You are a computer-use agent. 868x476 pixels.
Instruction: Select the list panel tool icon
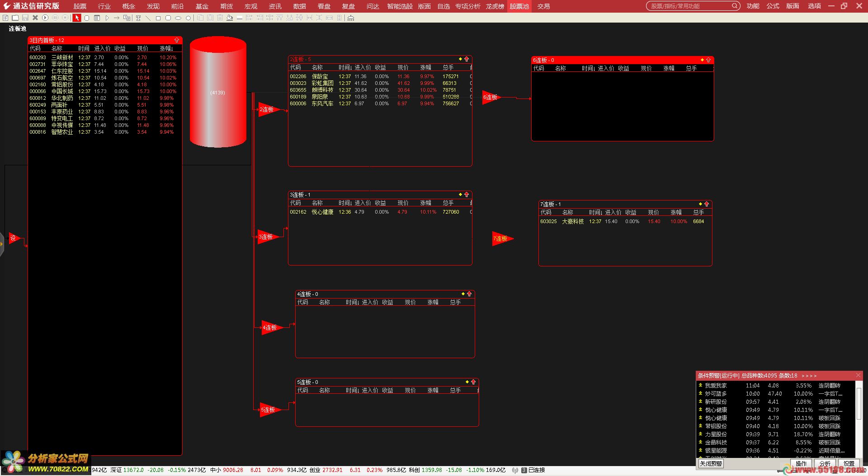[x=97, y=18]
